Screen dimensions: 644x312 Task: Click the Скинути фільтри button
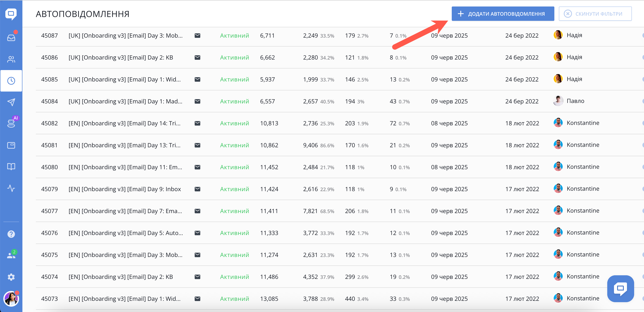point(595,14)
